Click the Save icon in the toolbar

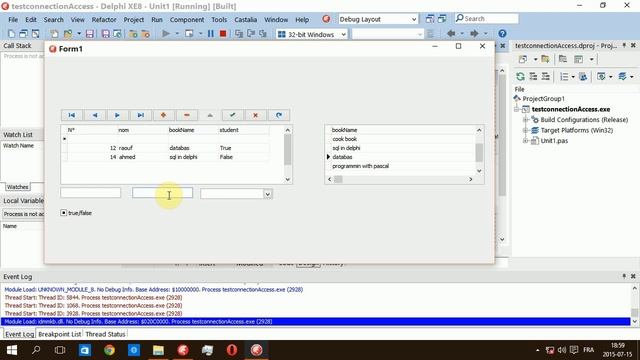(x=90, y=33)
